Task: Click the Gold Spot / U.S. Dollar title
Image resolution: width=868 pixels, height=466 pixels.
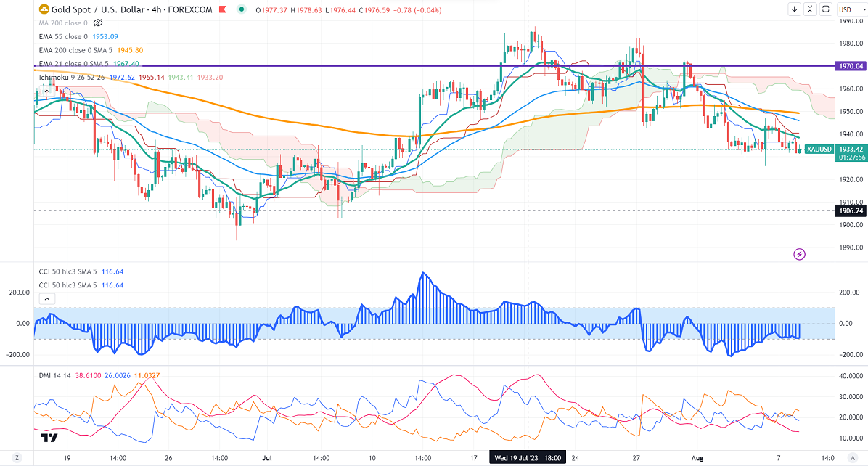Action: (98, 9)
